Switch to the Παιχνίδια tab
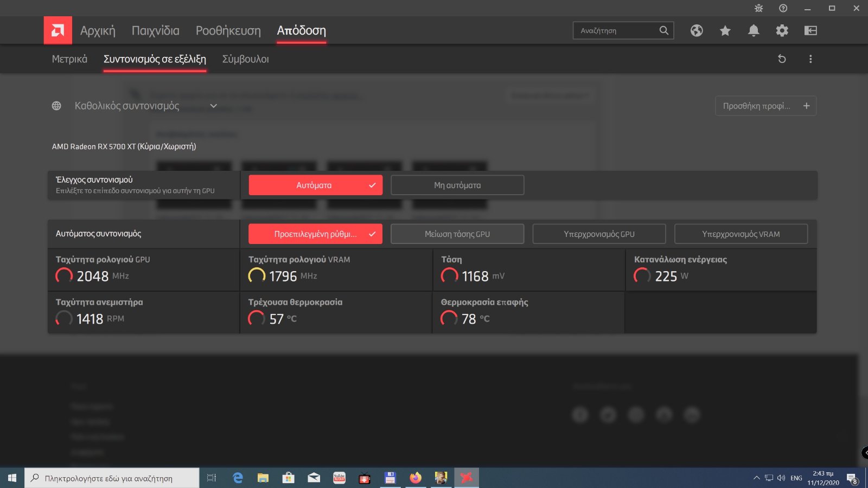868x488 pixels. (x=155, y=31)
